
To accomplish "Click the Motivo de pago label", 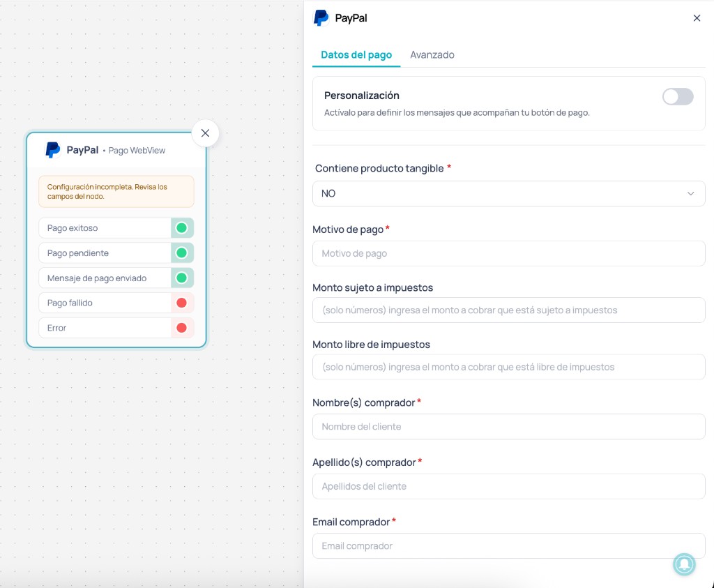I will (x=348, y=229).
